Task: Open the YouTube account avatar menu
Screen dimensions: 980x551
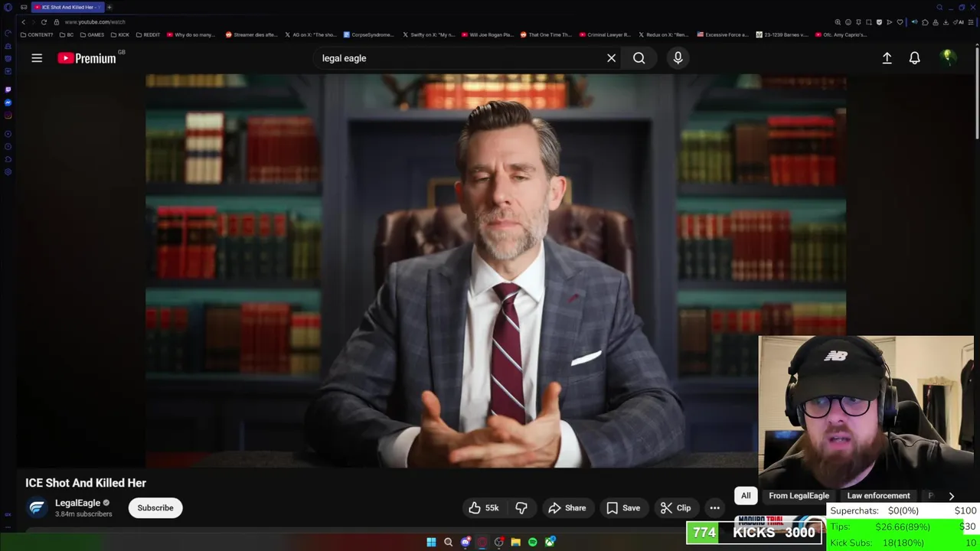Action: [x=948, y=58]
